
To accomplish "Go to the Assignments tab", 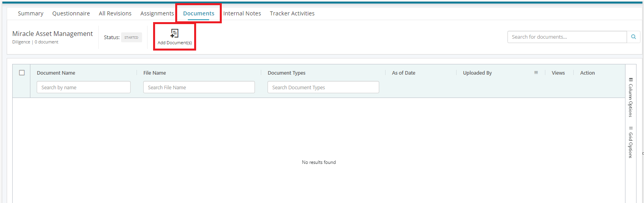I will tap(157, 13).
